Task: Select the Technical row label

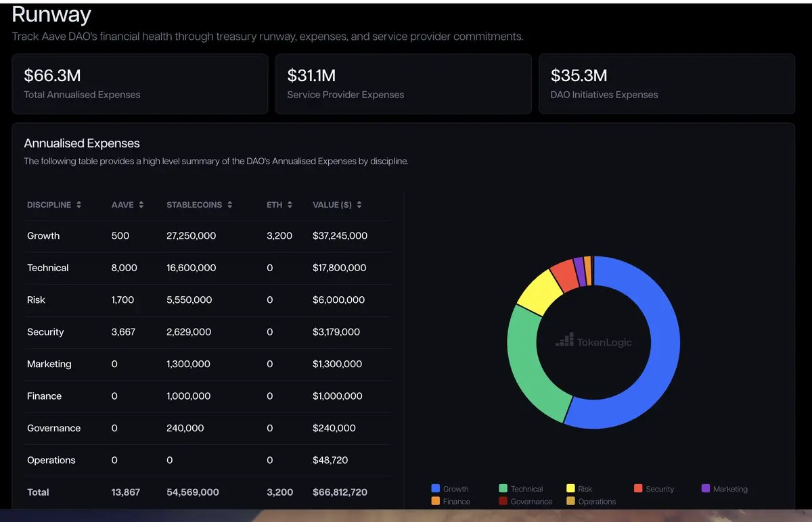Action: (48, 268)
